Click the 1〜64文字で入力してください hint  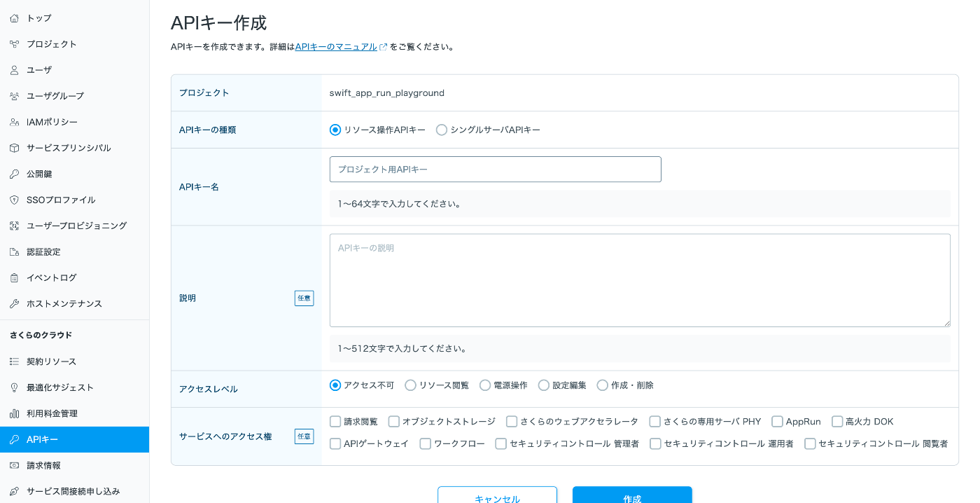[399, 205]
